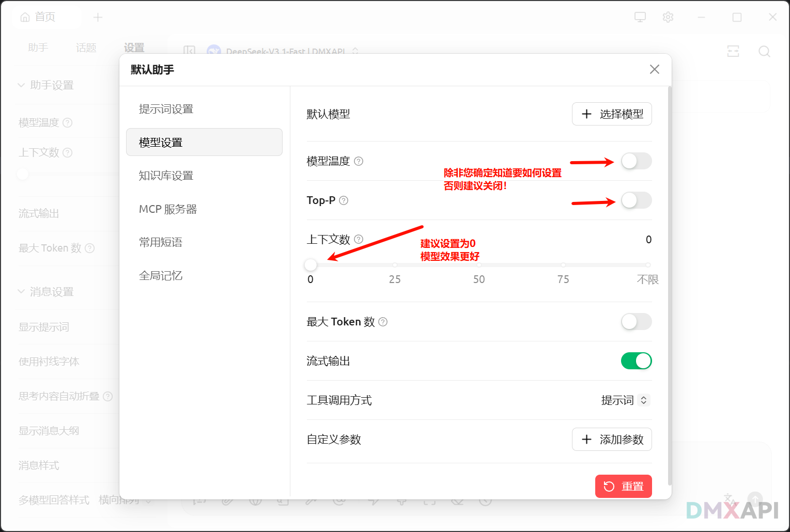Enable the 最大 Token 数 switch
Screen dimensions: 790x532
[x=636, y=322]
